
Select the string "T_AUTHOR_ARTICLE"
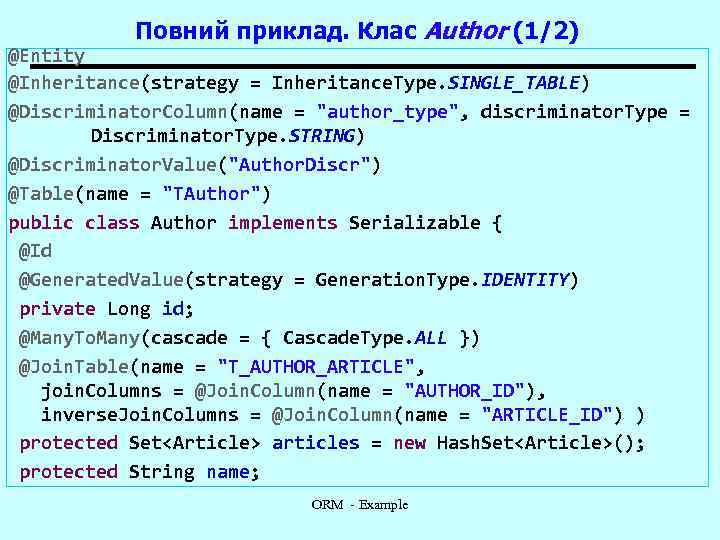click(x=315, y=367)
